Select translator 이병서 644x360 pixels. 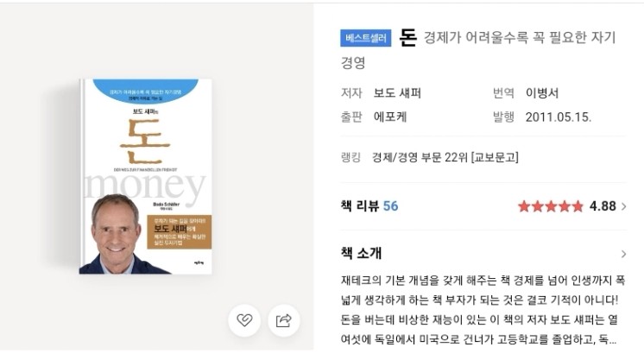coord(542,93)
